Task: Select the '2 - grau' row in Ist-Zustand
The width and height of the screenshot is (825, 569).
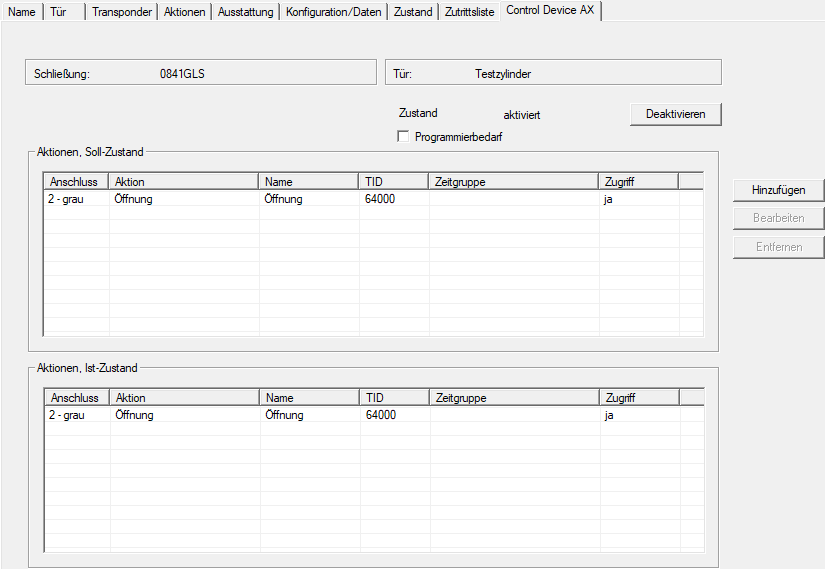Action: point(374,415)
